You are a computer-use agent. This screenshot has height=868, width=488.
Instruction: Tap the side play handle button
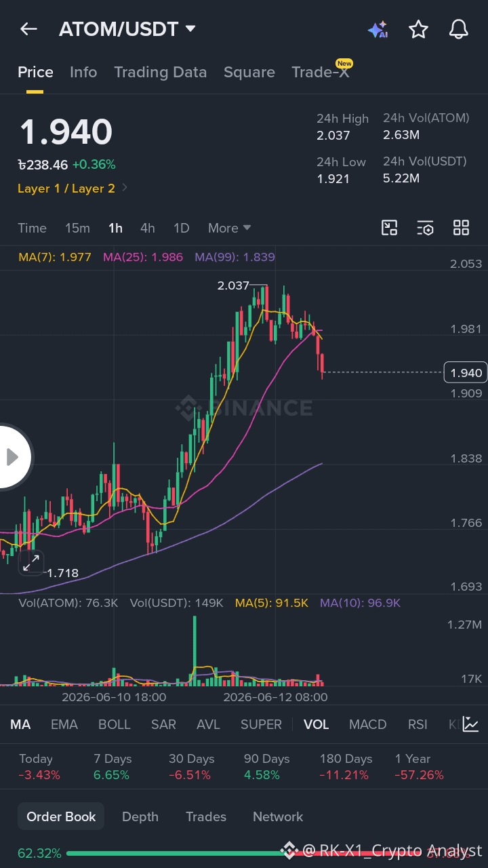(x=14, y=457)
